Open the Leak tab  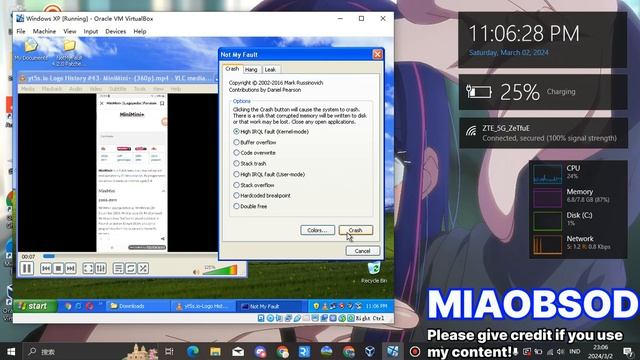[270, 69]
